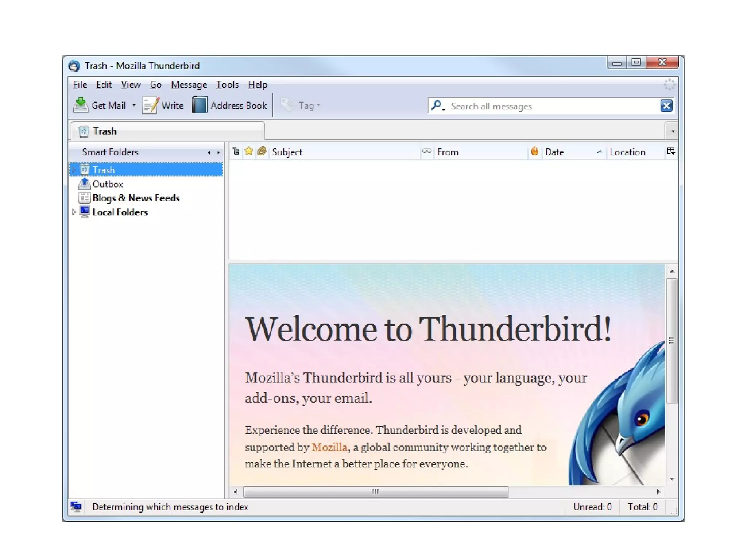747x560 pixels.
Task: Click the Write message icon
Action: tap(150, 105)
